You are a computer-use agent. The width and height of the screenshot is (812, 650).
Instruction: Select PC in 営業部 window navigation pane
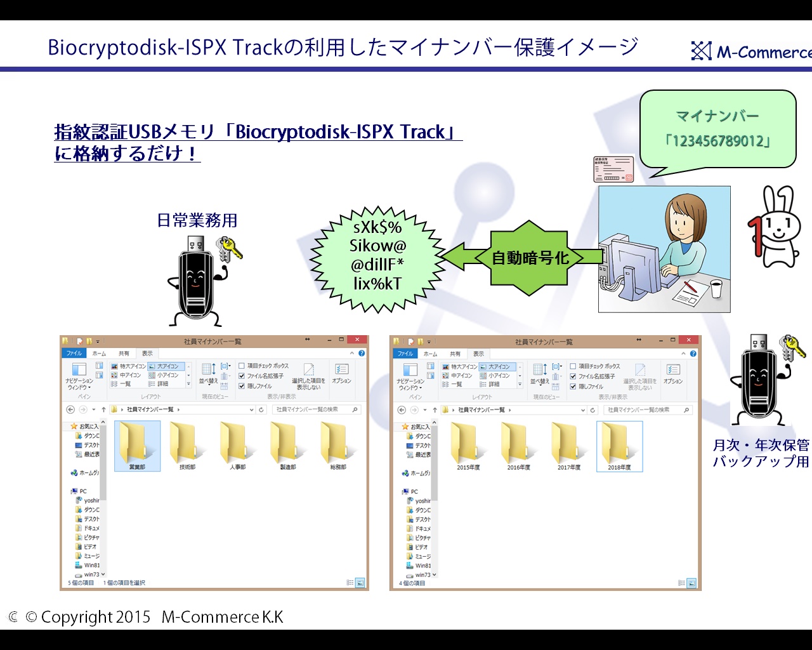pos(79,491)
